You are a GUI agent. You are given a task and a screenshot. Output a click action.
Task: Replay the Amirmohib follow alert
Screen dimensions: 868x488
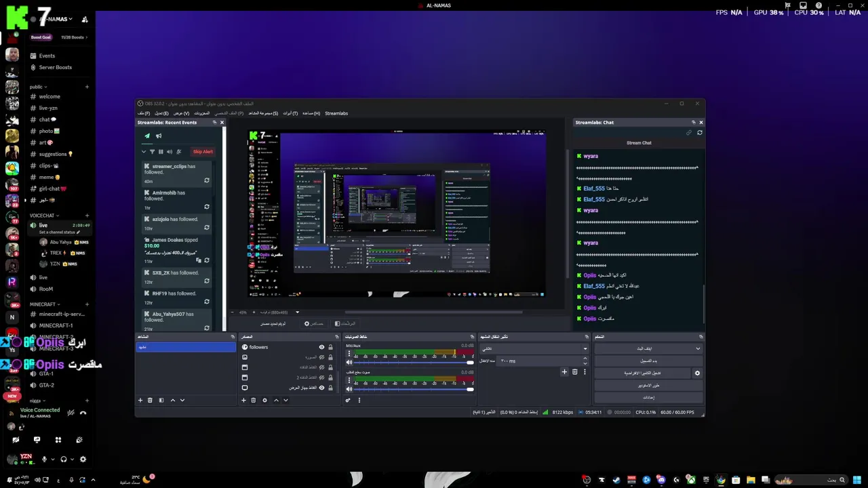207,207
